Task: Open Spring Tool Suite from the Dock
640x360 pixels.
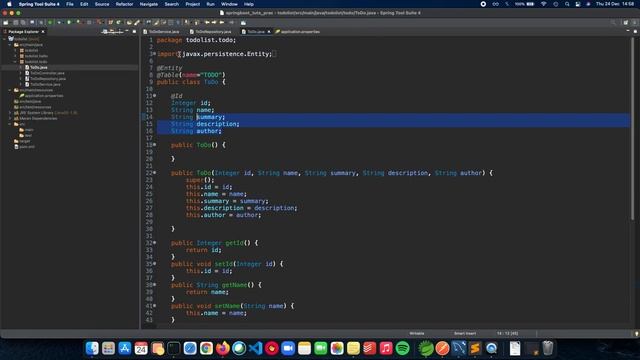Action: tap(426, 348)
